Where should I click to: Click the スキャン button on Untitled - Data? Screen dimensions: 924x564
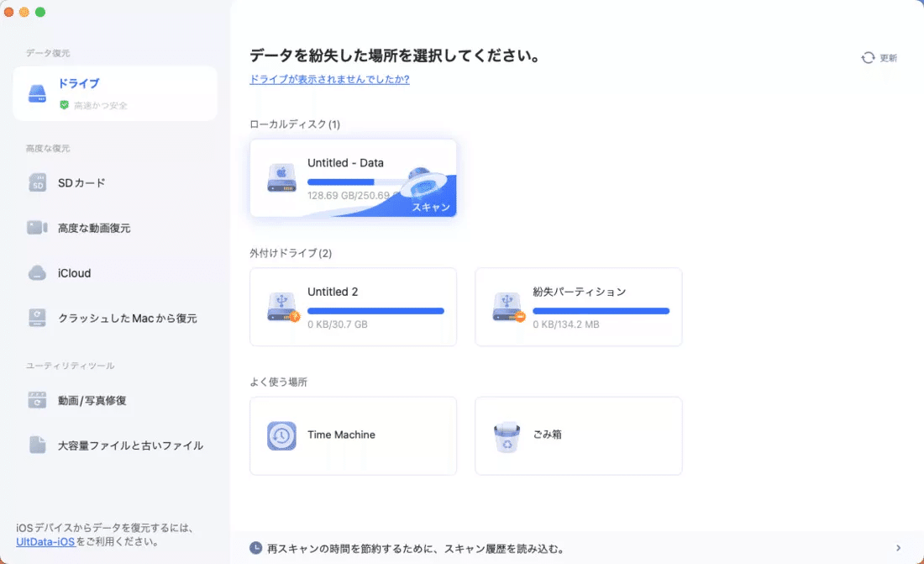point(431,207)
